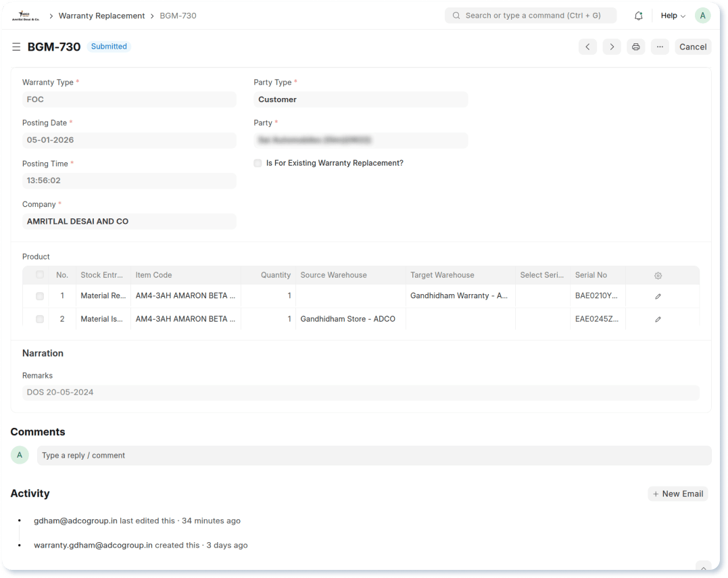This screenshot has height=578, width=728.
Task: Open the Product table settings gear
Action: click(x=658, y=275)
